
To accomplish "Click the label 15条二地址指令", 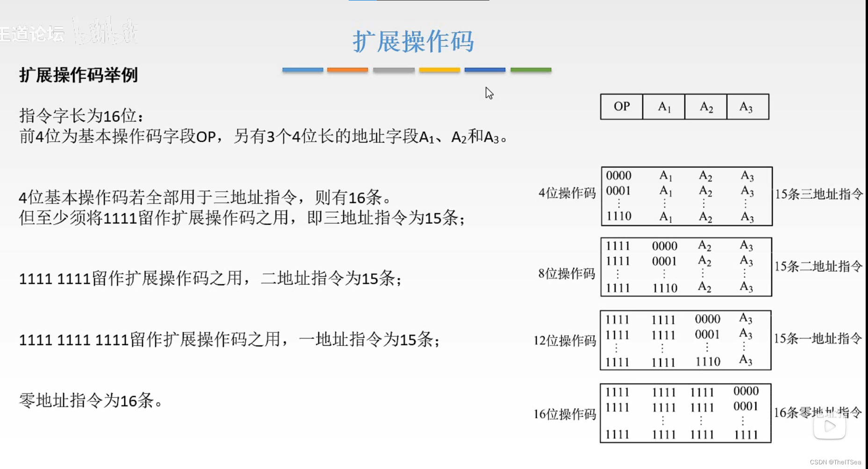I will pyautogui.click(x=818, y=267).
